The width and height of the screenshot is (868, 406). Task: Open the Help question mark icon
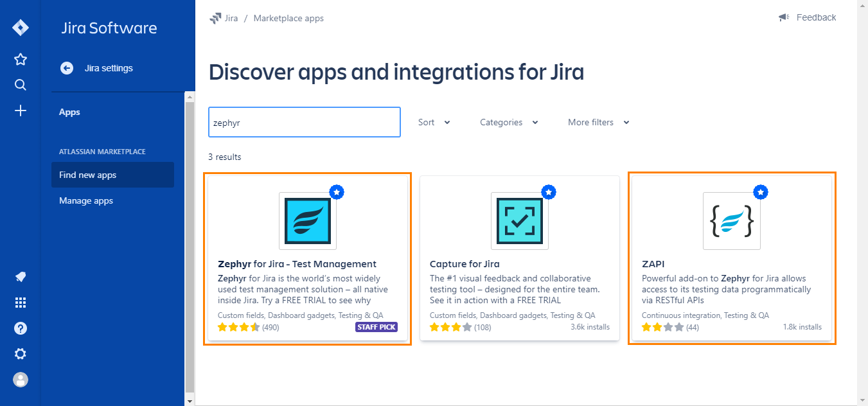click(21, 328)
